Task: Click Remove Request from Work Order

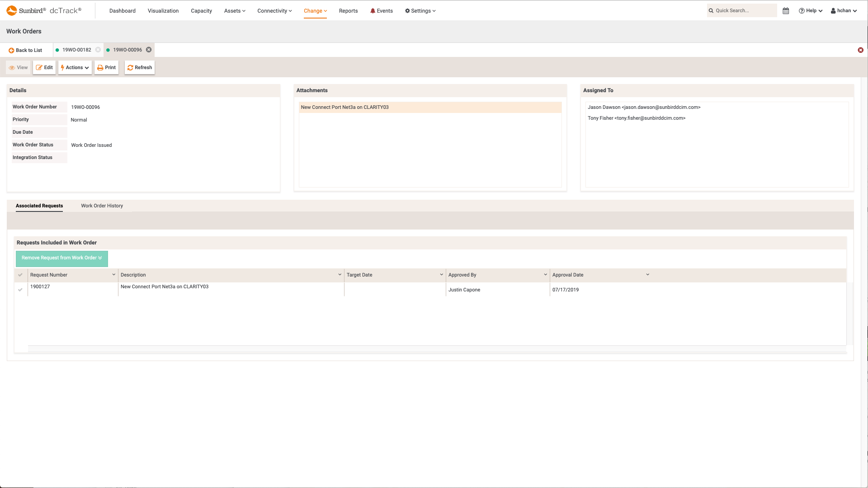Action: [61, 258]
